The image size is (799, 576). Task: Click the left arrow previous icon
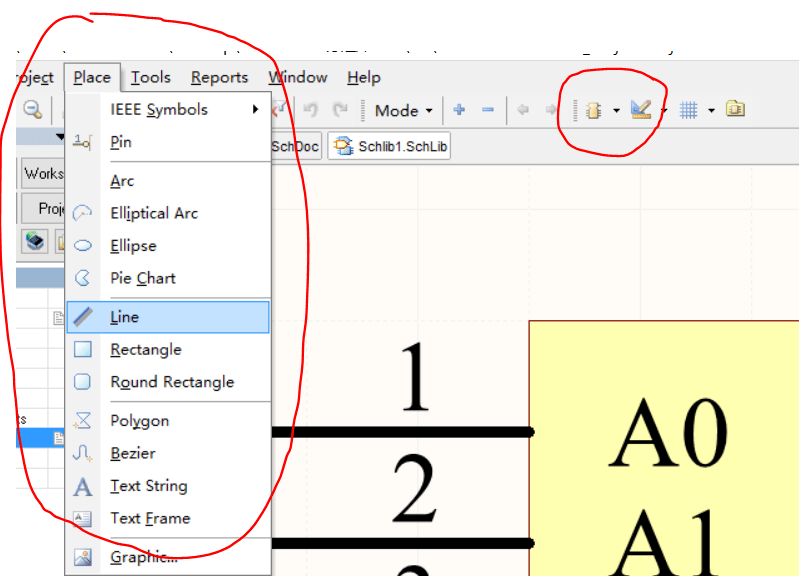[523, 110]
